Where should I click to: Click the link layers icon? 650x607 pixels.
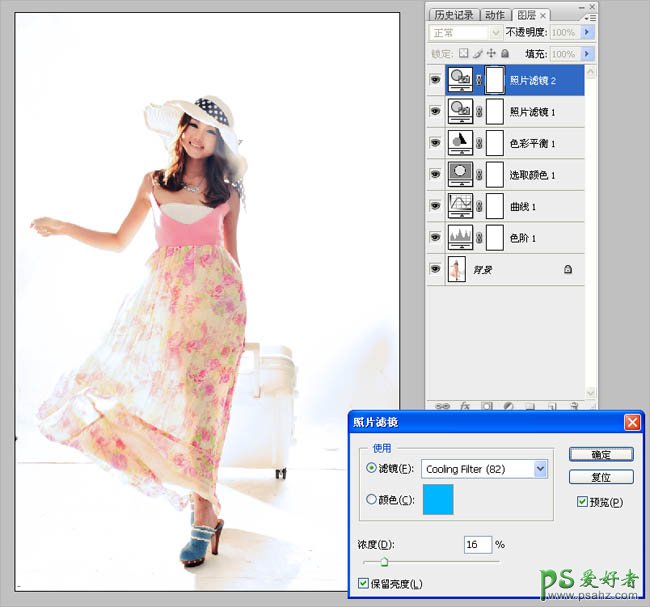coord(443,407)
